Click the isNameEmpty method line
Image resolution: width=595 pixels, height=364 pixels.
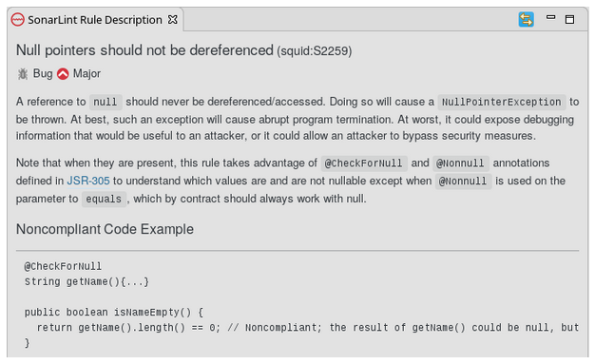(114, 313)
